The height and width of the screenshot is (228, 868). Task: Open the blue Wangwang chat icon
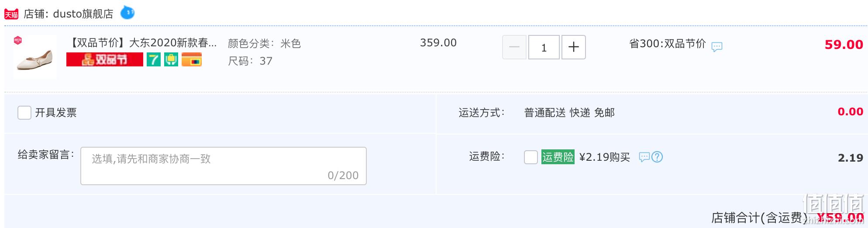127,13
